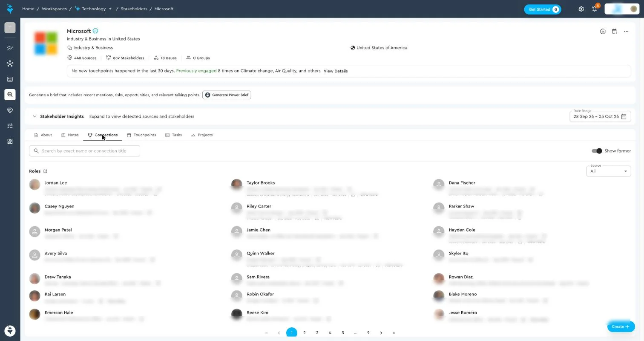Viewport: 644px width, 341px height.
Task: Click the Microsoft logo thumbnail
Action: 46,43
